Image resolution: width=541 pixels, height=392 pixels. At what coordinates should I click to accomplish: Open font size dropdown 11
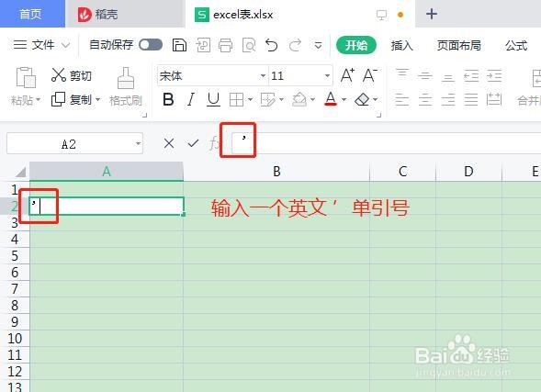click(327, 75)
